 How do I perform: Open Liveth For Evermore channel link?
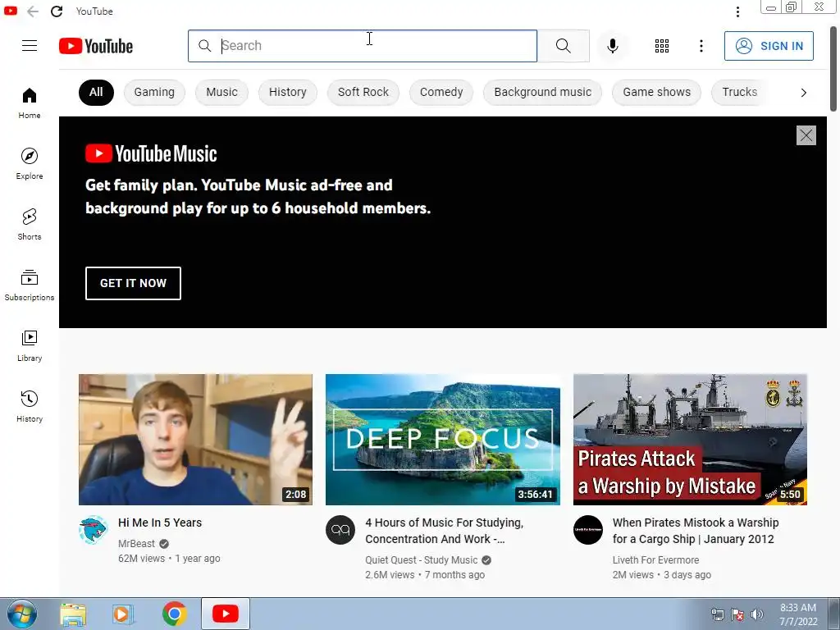(x=655, y=559)
